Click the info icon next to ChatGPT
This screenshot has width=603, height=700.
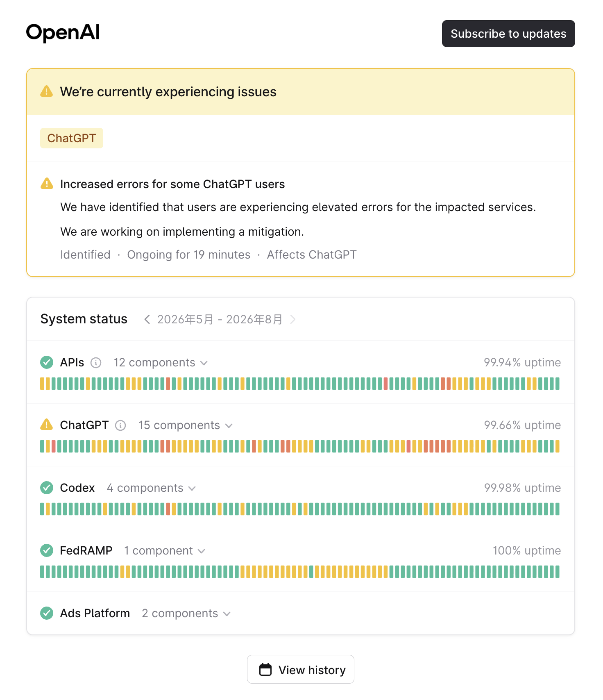tap(120, 425)
